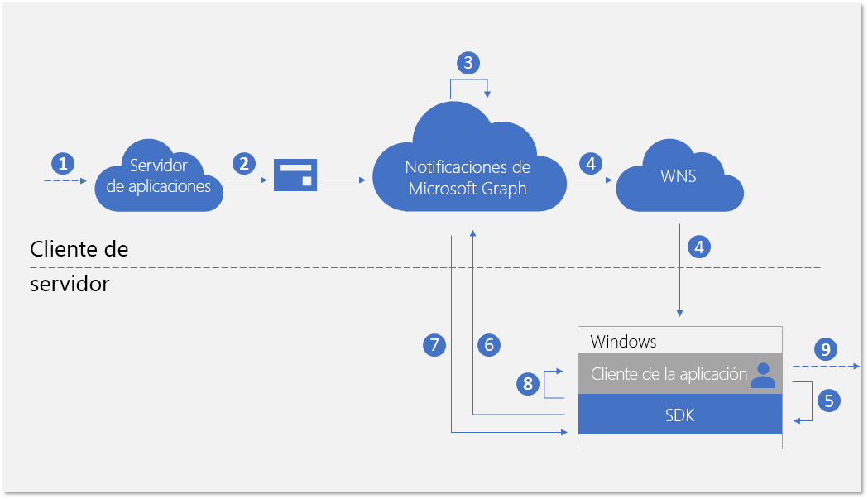
Task: Click the blue SDK bar
Action: tap(679, 415)
